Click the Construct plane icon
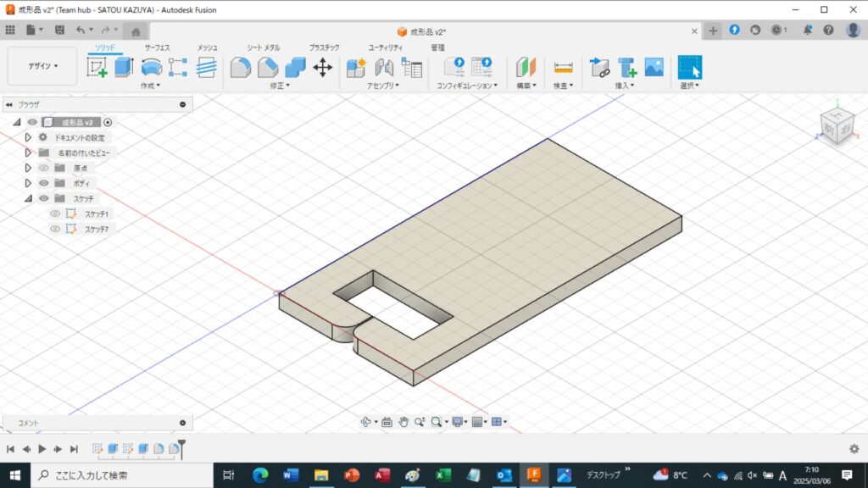Viewport: 868px width, 488px height. [526, 68]
